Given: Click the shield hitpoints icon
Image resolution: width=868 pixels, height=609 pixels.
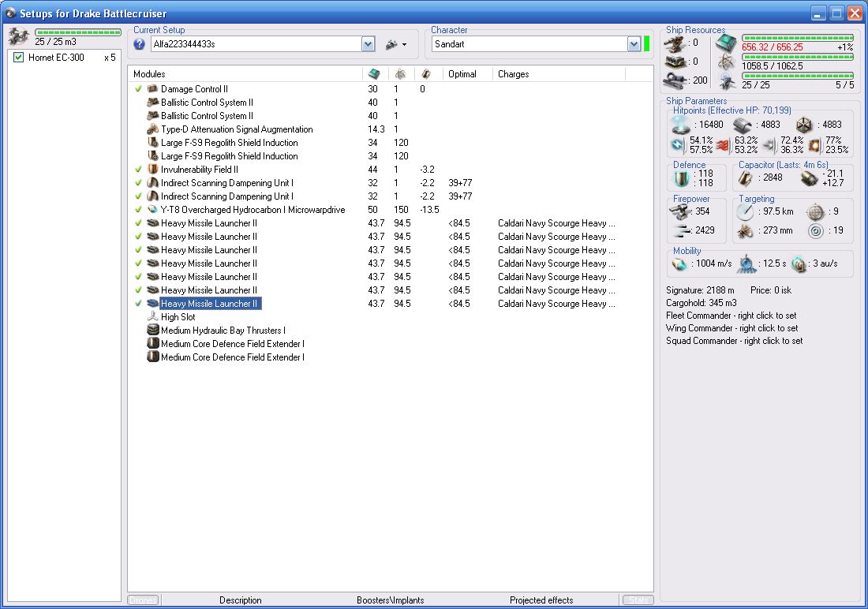Looking at the screenshot, I should (x=680, y=125).
